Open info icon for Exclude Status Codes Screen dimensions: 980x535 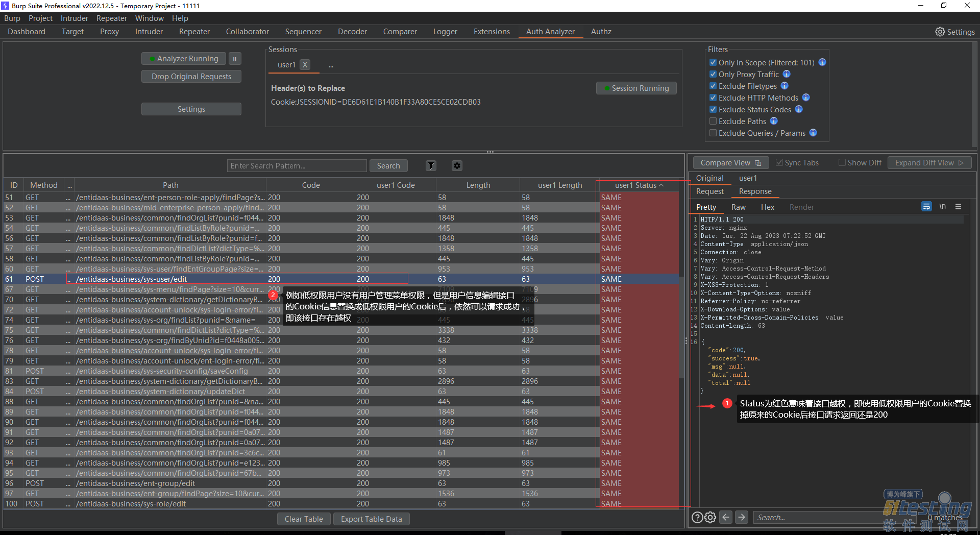coord(799,109)
